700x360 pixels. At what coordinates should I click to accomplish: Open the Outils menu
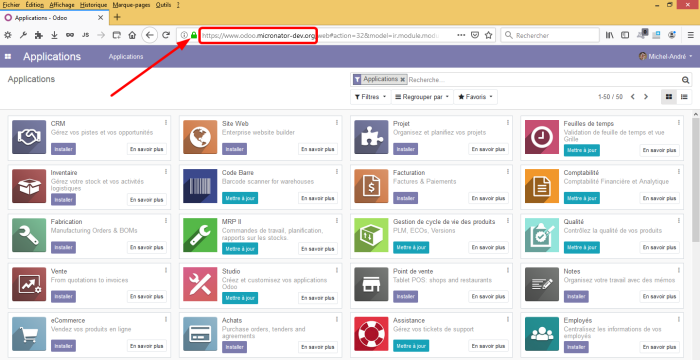coord(163,5)
